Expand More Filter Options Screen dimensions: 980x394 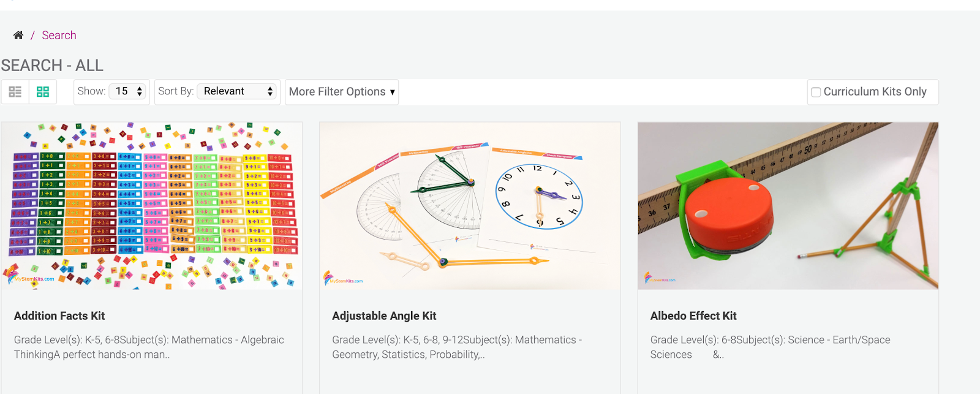(342, 92)
